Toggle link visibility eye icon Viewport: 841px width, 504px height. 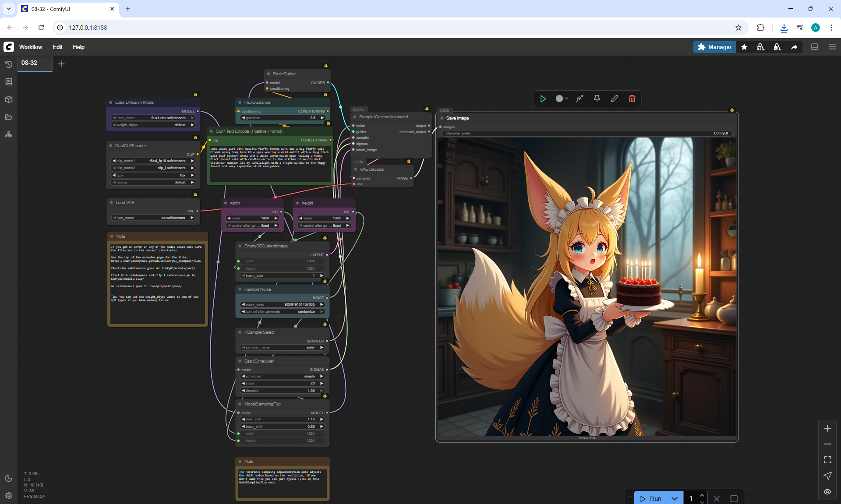[x=827, y=492]
